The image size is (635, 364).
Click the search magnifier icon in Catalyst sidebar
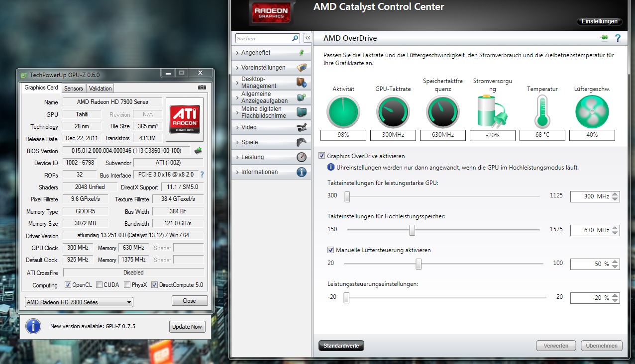[295, 38]
